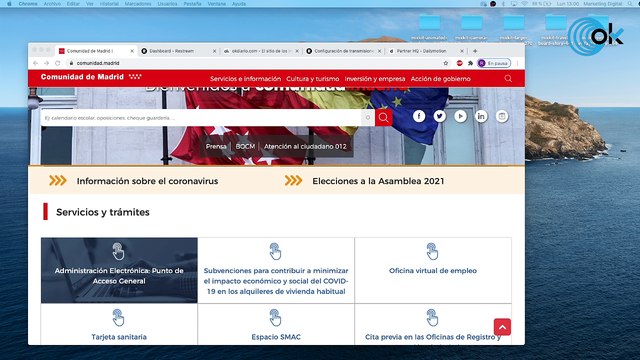Open Atención al ciudadano 012 link
This screenshot has height=360, width=640.
coord(305,146)
